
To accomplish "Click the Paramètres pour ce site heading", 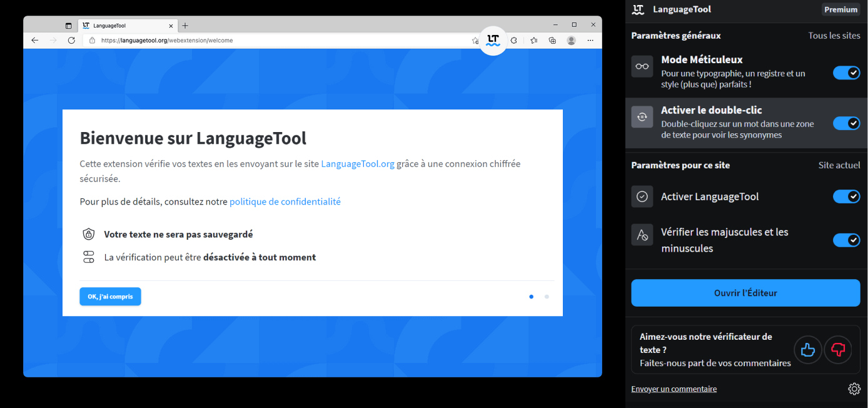I will pos(680,165).
